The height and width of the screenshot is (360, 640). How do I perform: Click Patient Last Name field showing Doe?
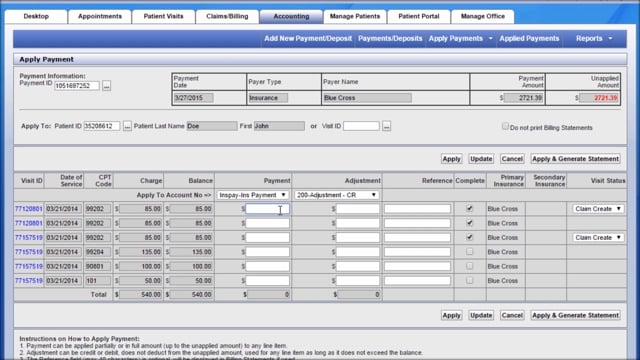211,126
